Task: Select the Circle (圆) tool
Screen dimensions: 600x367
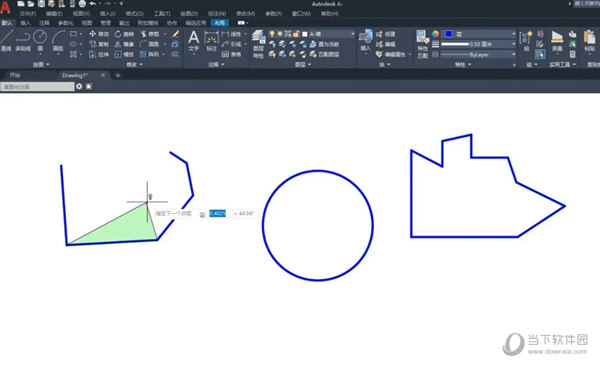Action: [40, 41]
